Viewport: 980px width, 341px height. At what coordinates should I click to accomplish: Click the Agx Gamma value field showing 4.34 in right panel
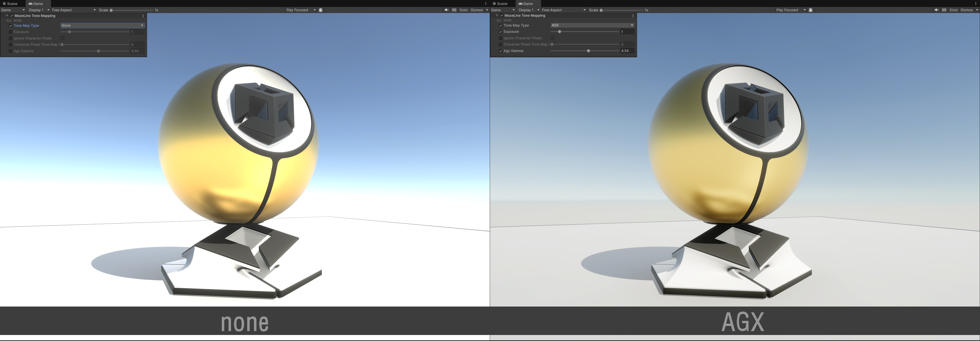pyautogui.click(x=627, y=51)
